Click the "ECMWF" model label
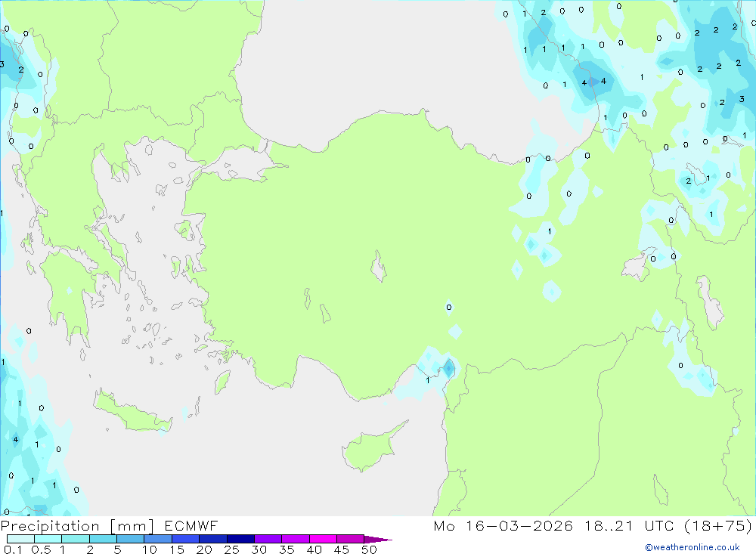 coord(191,525)
